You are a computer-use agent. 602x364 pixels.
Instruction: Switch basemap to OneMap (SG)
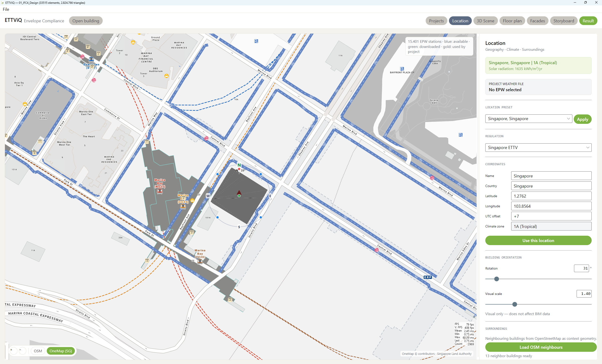tap(61, 351)
